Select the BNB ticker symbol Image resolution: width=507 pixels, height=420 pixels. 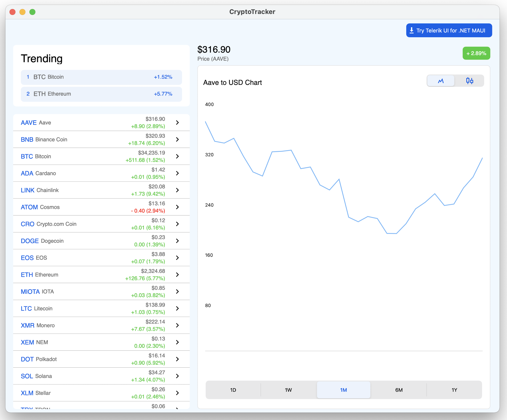click(27, 139)
